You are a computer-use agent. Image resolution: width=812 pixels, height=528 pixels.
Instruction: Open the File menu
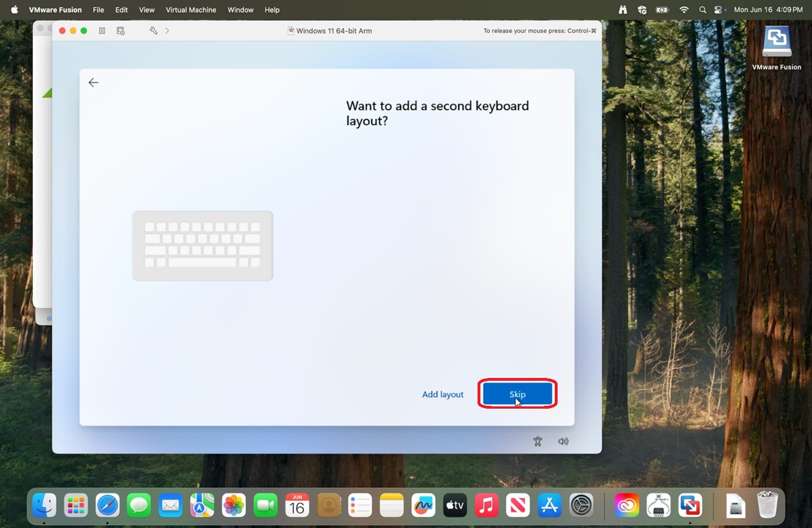click(98, 10)
